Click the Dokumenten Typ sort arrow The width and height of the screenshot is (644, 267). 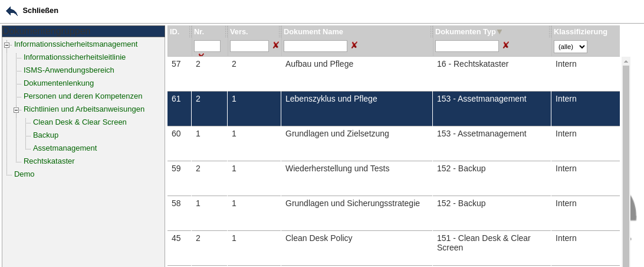coord(500,32)
